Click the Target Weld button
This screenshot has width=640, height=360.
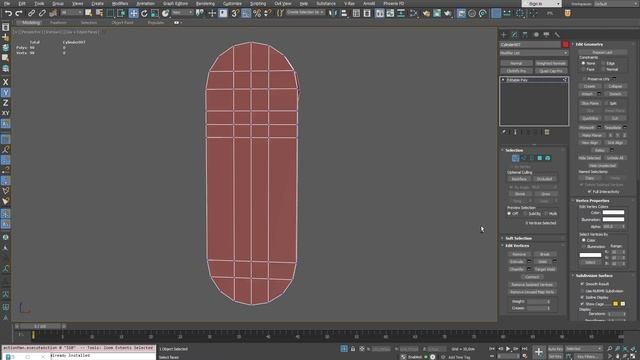545,269
